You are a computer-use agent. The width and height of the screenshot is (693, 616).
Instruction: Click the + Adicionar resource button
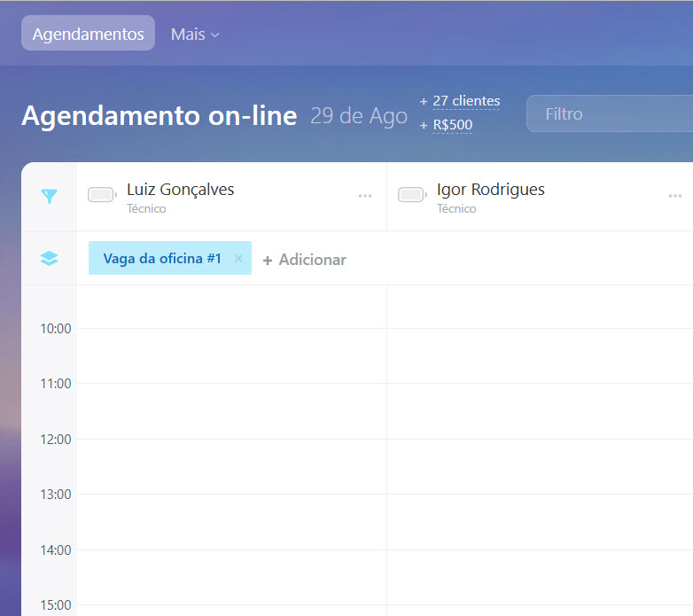[x=304, y=260]
